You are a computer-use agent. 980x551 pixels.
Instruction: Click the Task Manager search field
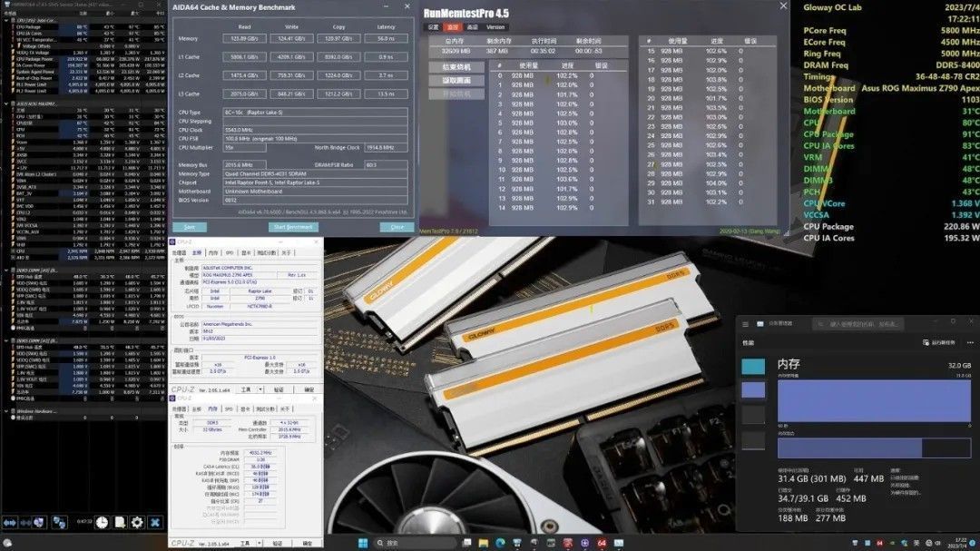857,322
